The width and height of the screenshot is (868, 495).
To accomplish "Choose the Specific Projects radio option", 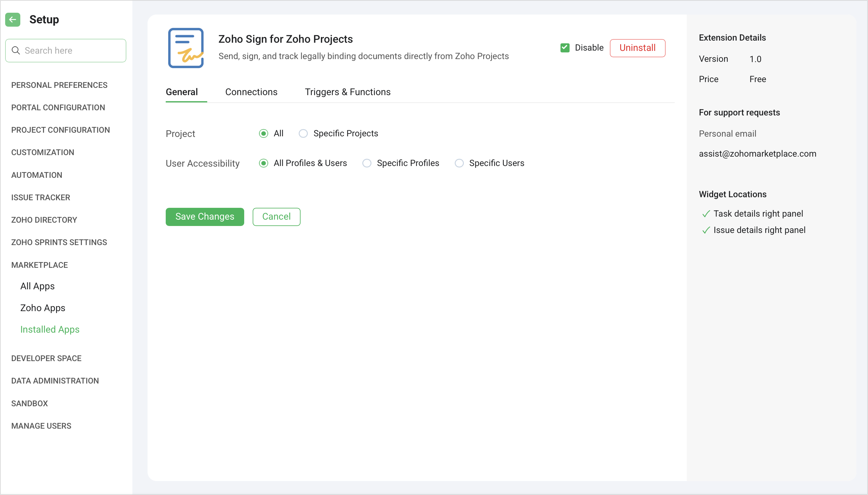I will [303, 134].
